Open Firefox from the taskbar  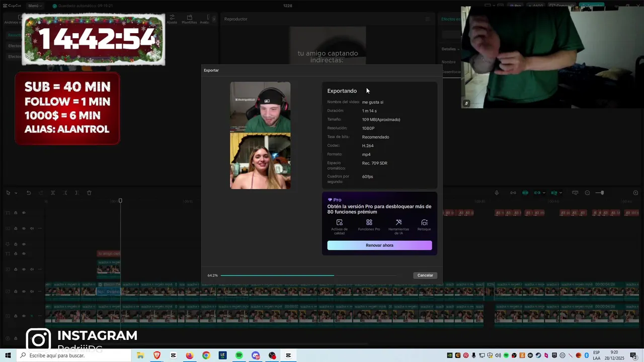click(x=189, y=355)
